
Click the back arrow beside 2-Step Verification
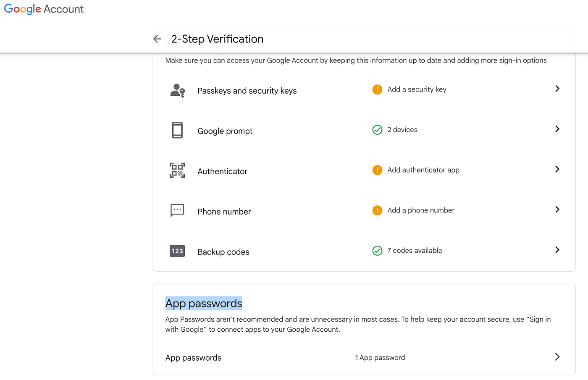tap(157, 39)
